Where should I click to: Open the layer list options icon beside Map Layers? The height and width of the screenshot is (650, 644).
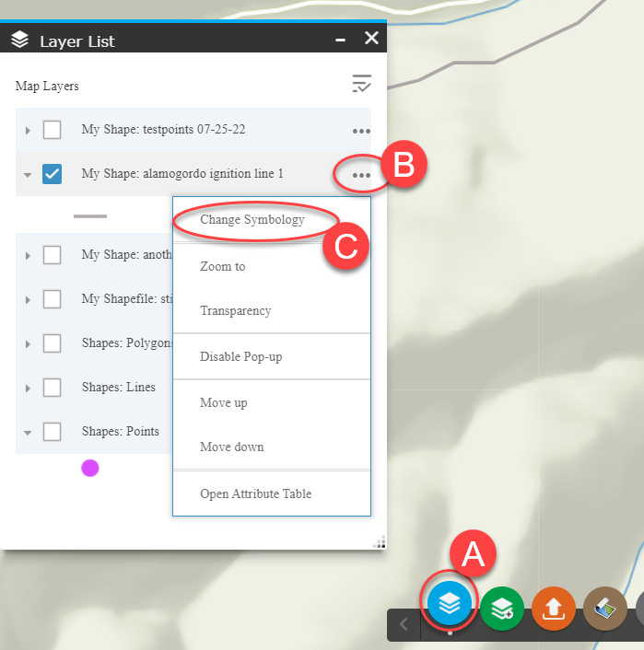pos(361,84)
